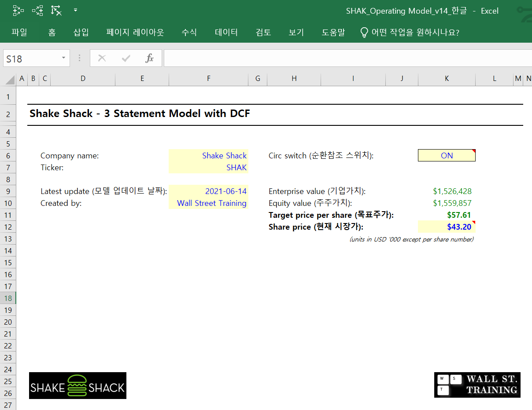
Task: Click the Remove Arrows icon in quick access toolbar
Action: tap(56, 11)
